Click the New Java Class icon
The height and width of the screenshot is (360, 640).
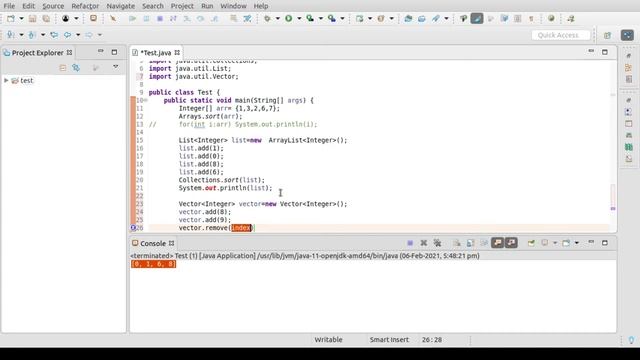381,18
